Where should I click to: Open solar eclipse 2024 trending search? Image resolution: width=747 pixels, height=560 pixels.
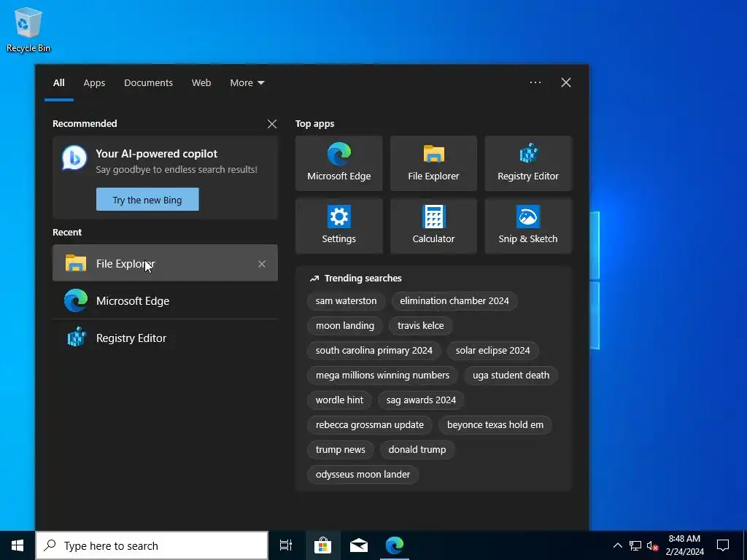tap(492, 351)
